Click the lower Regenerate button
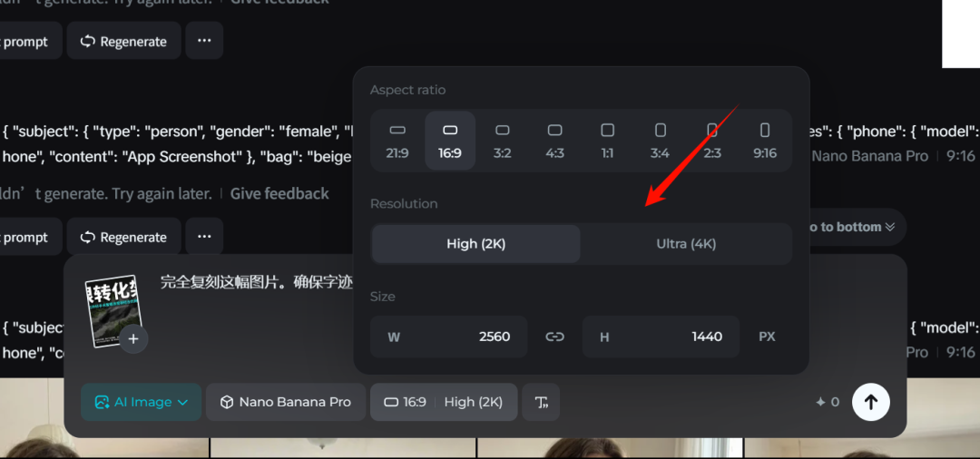 tap(123, 237)
